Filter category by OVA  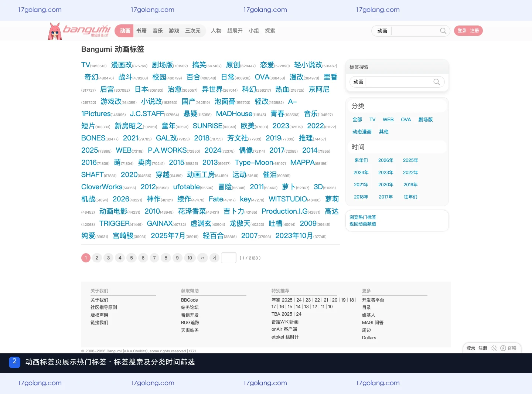[x=406, y=119]
